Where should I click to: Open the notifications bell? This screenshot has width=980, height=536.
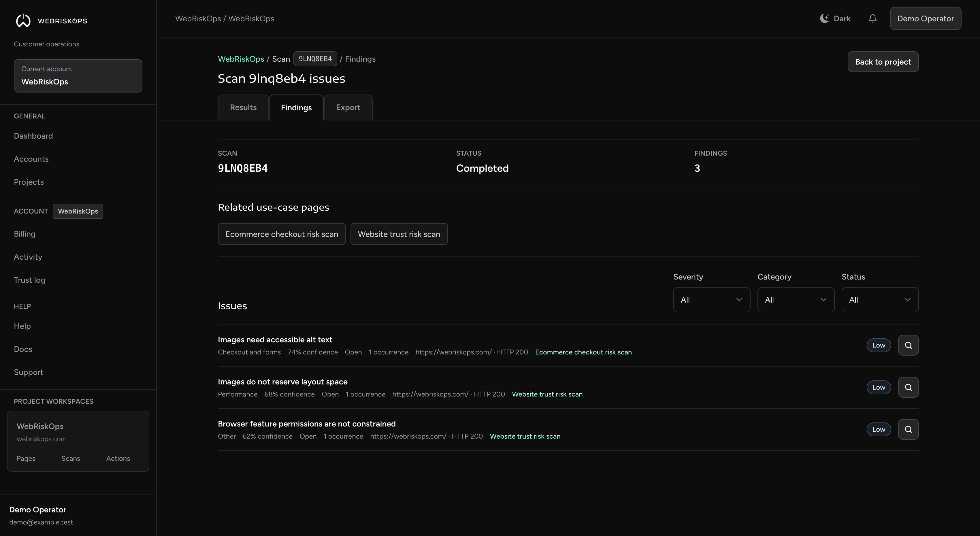click(x=873, y=18)
